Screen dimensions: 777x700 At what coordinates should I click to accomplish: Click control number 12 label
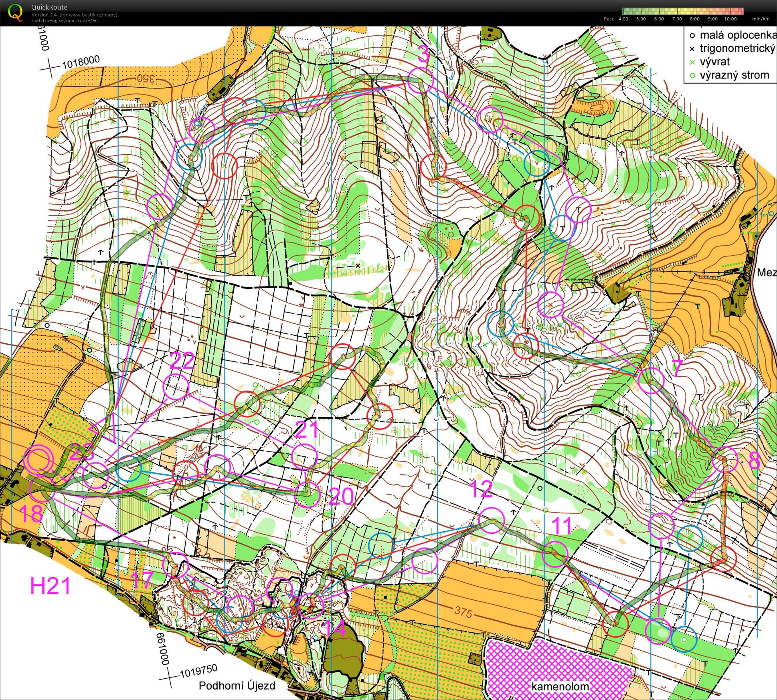tap(480, 488)
